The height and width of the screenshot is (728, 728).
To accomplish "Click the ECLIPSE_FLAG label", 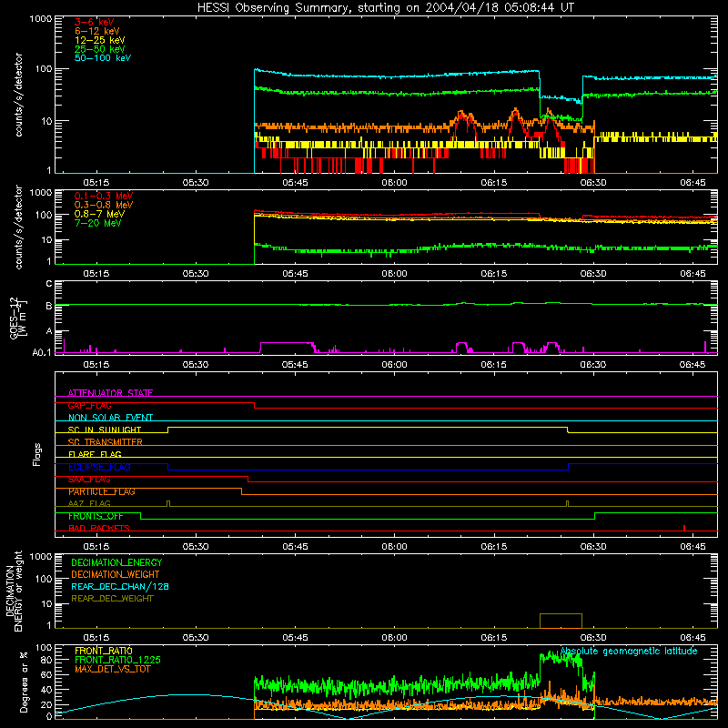I will tap(99, 467).
